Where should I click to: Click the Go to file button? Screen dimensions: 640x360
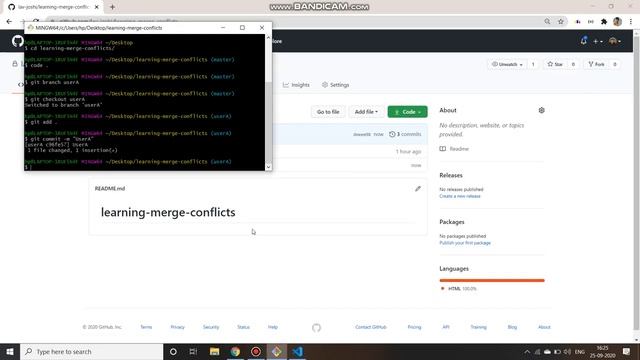[x=328, y=112]
